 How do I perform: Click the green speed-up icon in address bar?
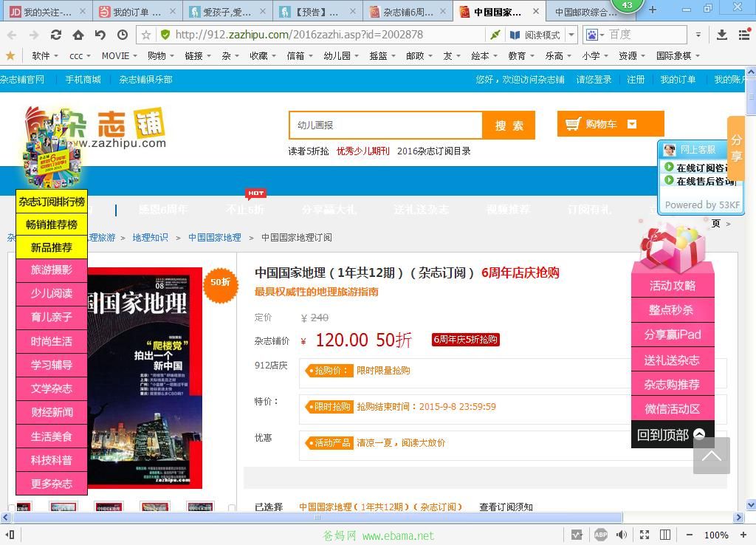(x=495, y=35)
